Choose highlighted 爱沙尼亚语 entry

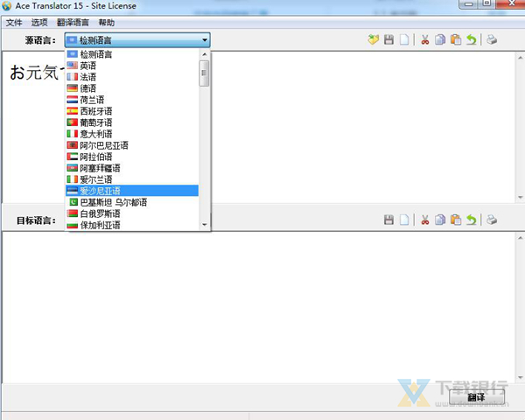[x=132, y=191]
